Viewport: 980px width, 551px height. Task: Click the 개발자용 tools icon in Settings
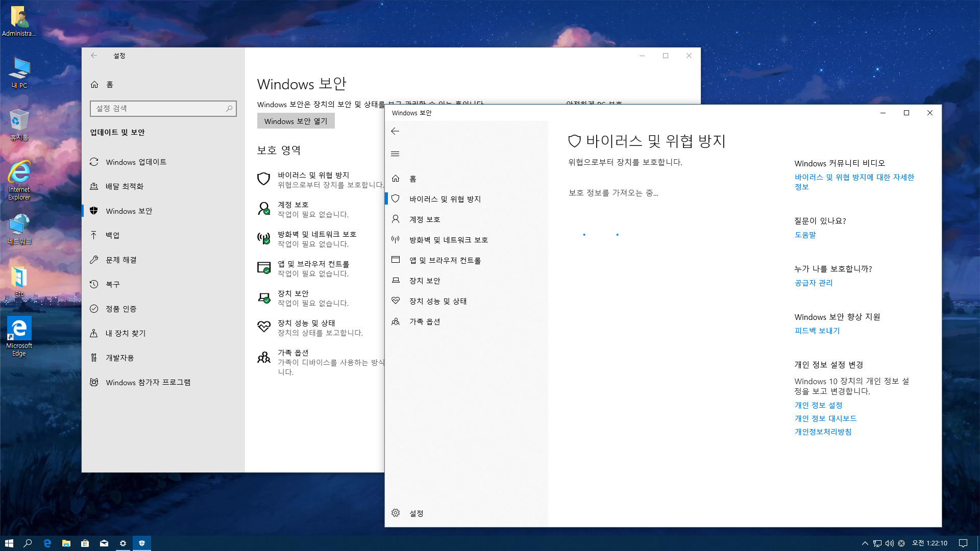pyautogui.click(x=94, y=358)
